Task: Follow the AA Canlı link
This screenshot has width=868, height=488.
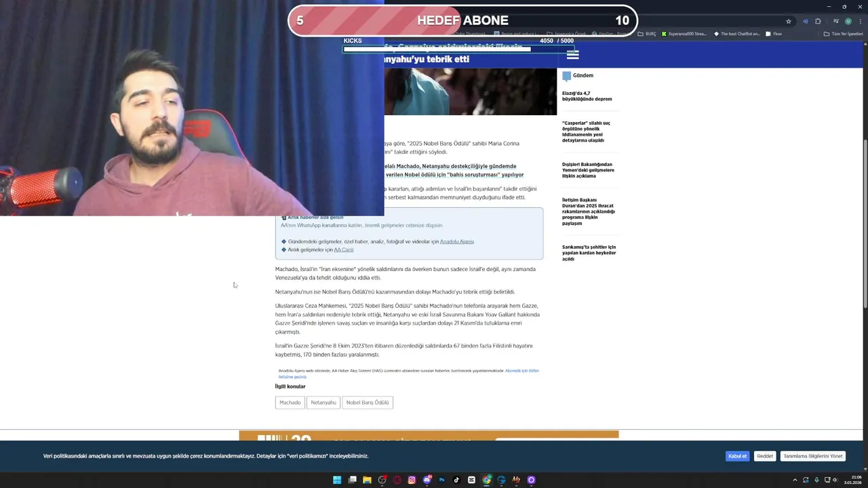Action: (x=344, y=249)
